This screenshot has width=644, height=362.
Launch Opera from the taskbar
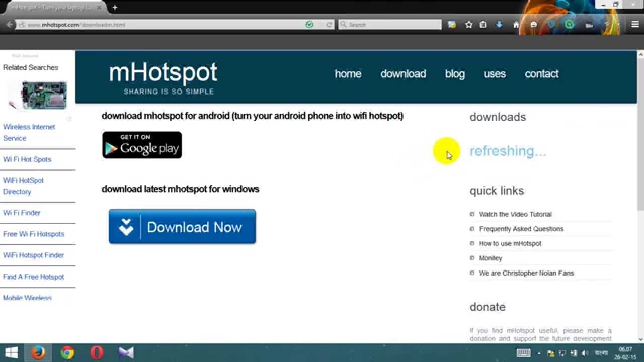97,352
